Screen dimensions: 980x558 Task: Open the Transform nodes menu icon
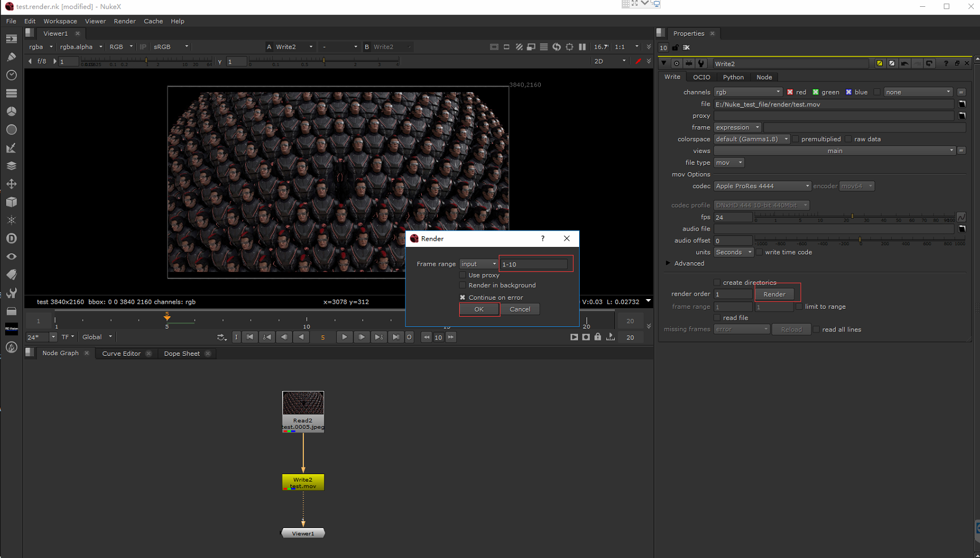[x=11, y=184]
